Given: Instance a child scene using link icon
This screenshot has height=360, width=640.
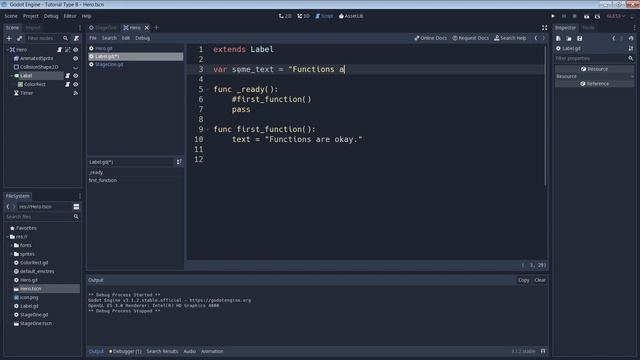Looking at the screenshot, I should 19,38.
